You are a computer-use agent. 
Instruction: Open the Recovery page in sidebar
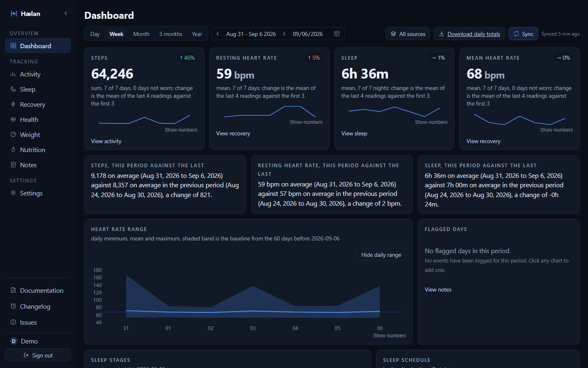coord(38,104)
